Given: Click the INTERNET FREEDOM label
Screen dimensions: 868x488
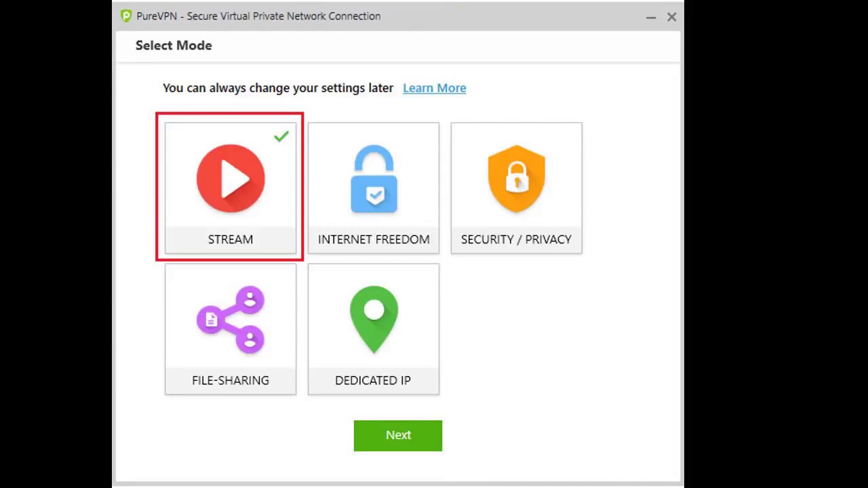Looking at the screenshot, I should (x=374, y=239).
